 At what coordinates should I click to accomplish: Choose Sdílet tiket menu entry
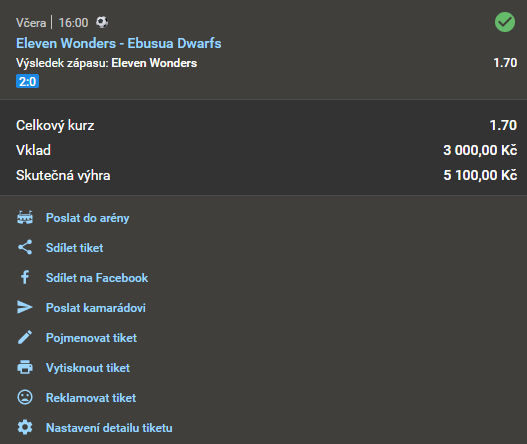coord(75,248)
